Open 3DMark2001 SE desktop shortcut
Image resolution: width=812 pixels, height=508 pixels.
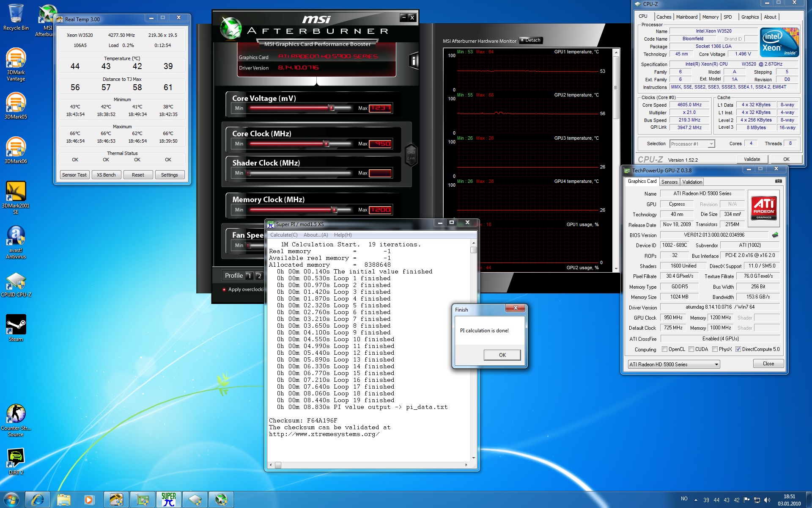(16, 198)
